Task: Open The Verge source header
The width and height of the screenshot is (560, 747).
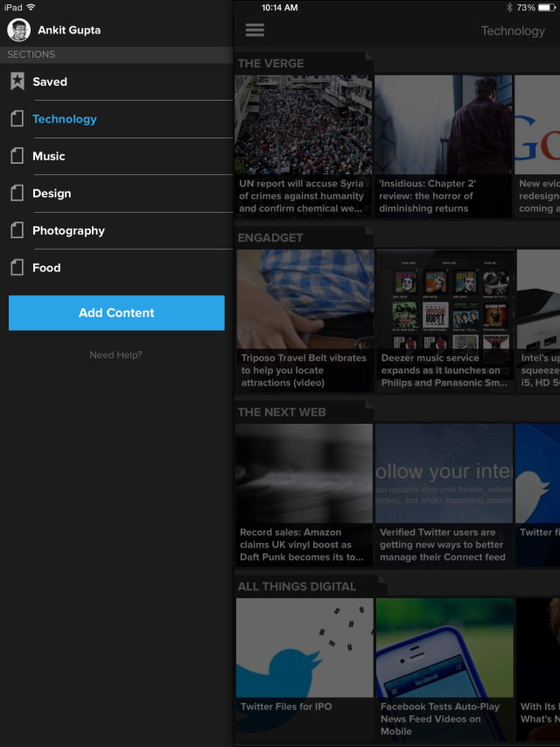Action: click(270, 63)
